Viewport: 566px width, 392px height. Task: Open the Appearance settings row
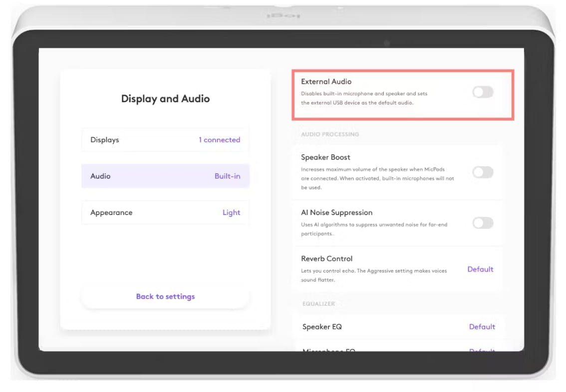[x=165, y=212]
